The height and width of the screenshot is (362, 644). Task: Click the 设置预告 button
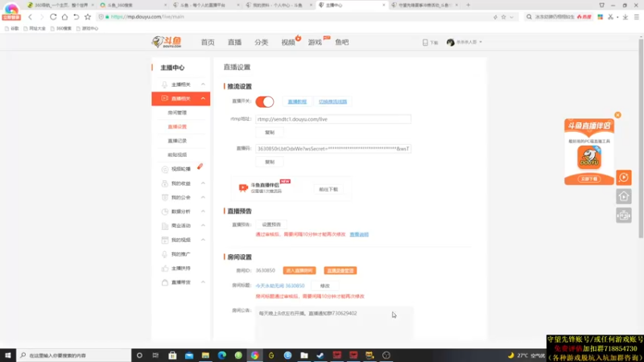point(271,224)
